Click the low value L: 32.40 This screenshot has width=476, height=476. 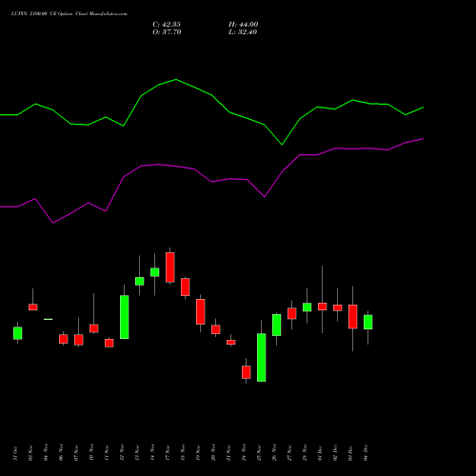(x=243, y=32)
